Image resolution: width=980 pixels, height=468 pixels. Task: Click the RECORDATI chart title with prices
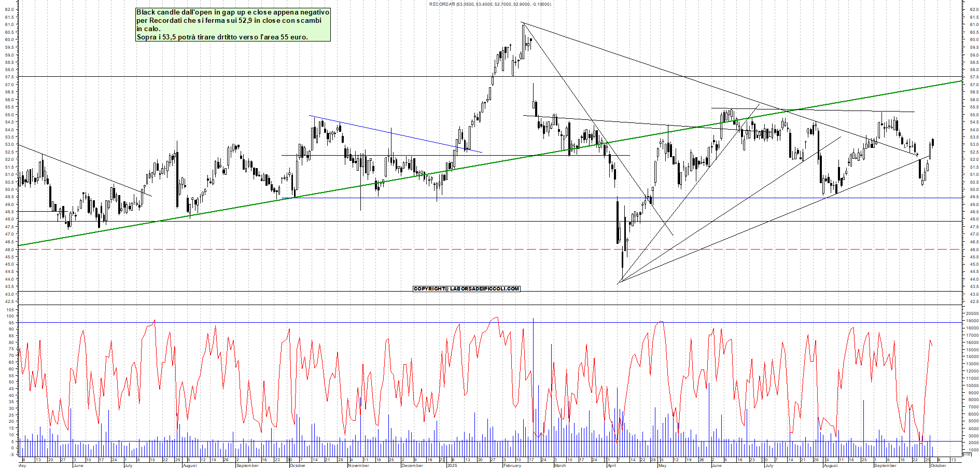click(x=490, y=4)
